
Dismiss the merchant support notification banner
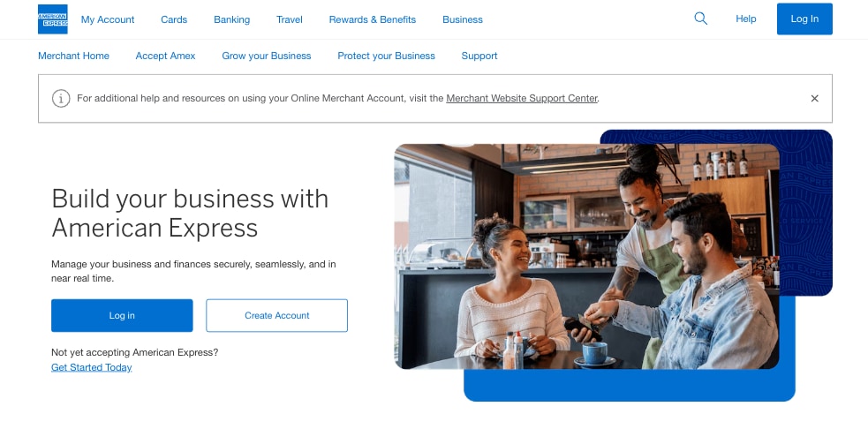point(814,99)
